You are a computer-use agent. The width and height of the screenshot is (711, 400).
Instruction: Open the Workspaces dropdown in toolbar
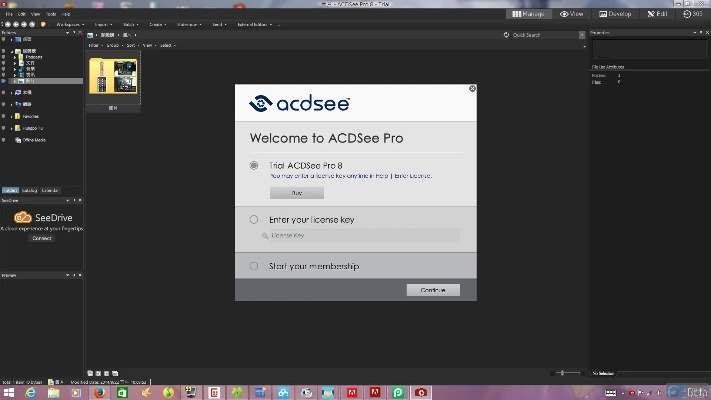(69, 24)
